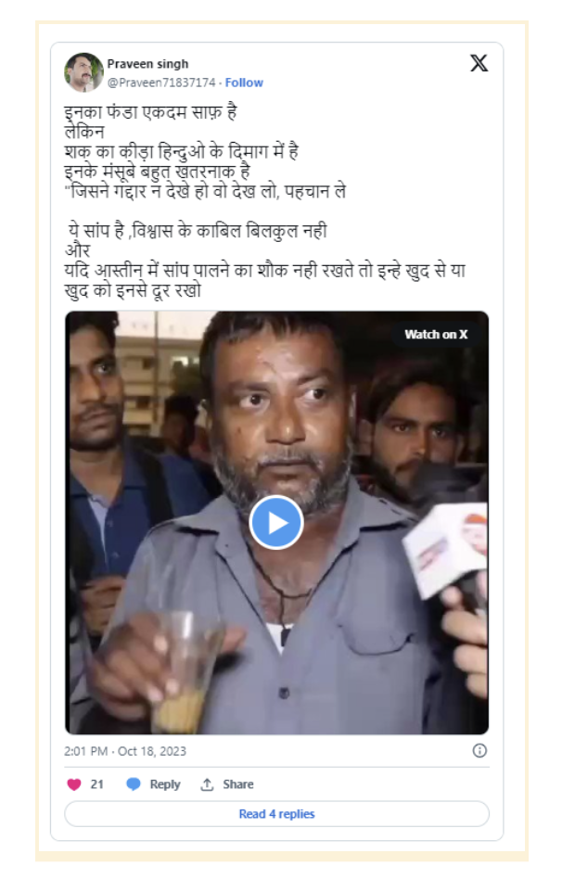Image resolution: width=588 pixels, height=892 pixels.
Task: Open the 2:01 PM Oct 18, 2023 timestamp
Action: point(125,751)
